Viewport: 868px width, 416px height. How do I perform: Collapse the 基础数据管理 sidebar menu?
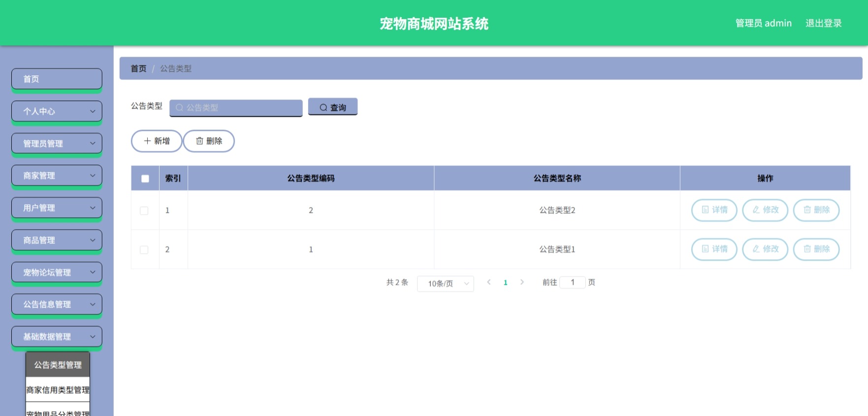[x=57, y=337]
